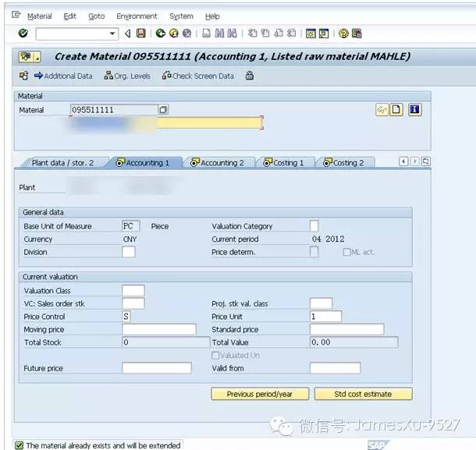Click the Valuation Category field
Screen dimensions: 476x450
click(x=314, y=226)
